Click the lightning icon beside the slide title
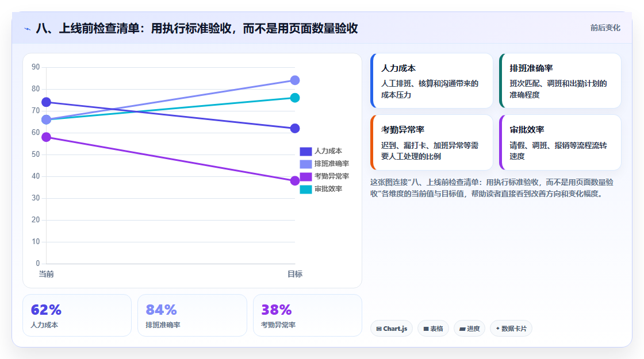 point(27,29)
